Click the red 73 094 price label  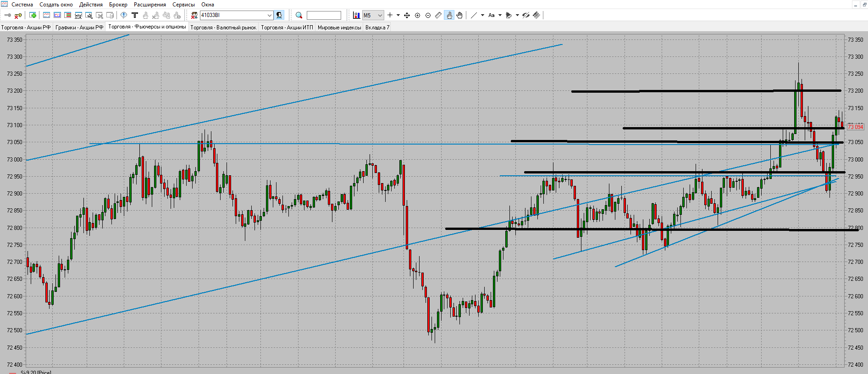855,127
